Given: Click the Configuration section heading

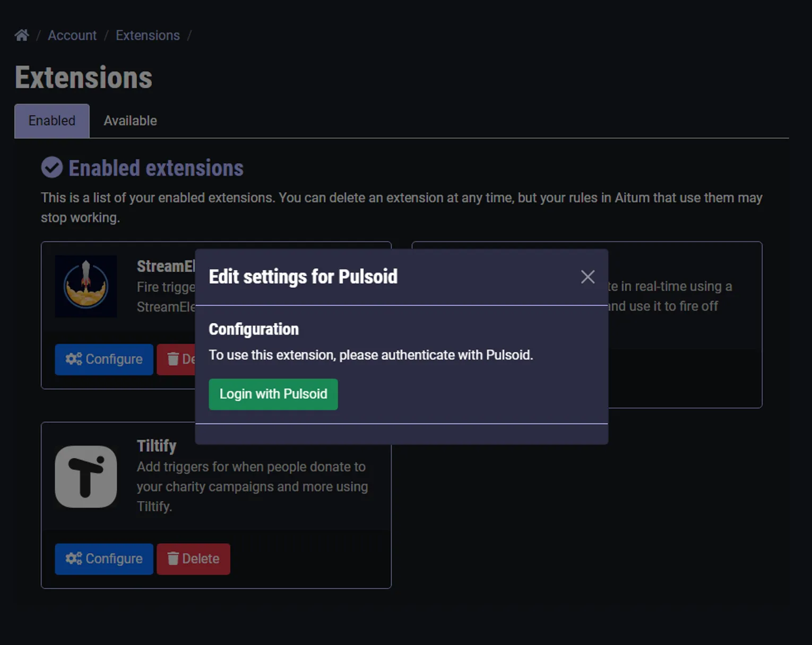Looking at the screenshot, I should coord(254,329).
